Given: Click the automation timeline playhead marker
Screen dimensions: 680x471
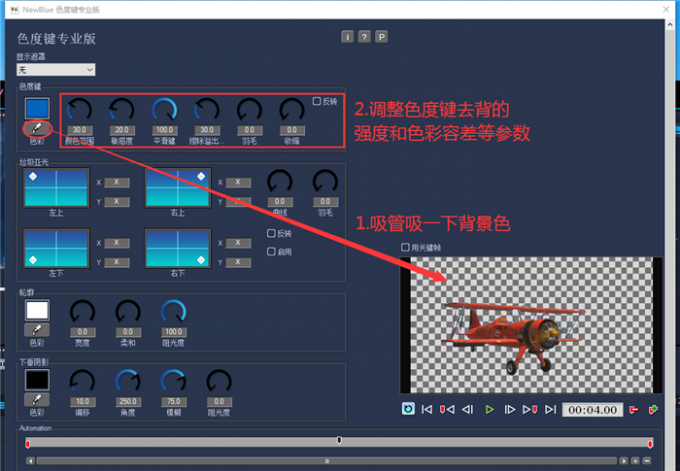Looking at the screenshot, I should tap(339, 441).
